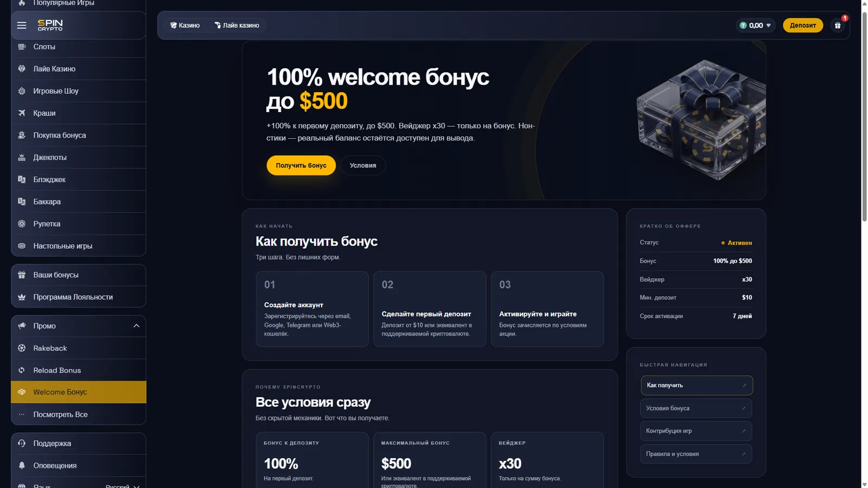The image size is (868, 488).
Task: Click the Джекпоты icon
Action: tap(22, 158)
